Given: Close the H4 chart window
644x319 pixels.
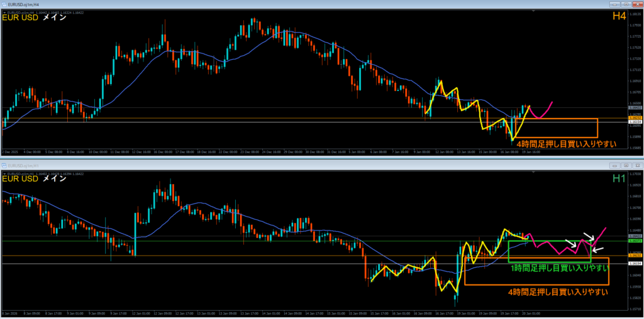Looking at the screenshot, I should click(x=636, y=5).
